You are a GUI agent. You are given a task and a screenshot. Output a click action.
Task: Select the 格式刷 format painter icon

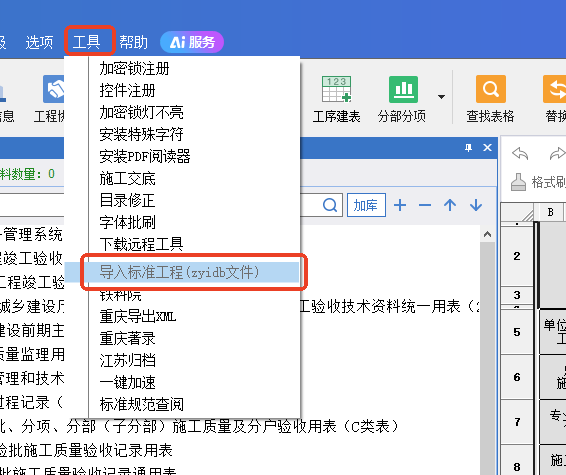tap(518, 182)
